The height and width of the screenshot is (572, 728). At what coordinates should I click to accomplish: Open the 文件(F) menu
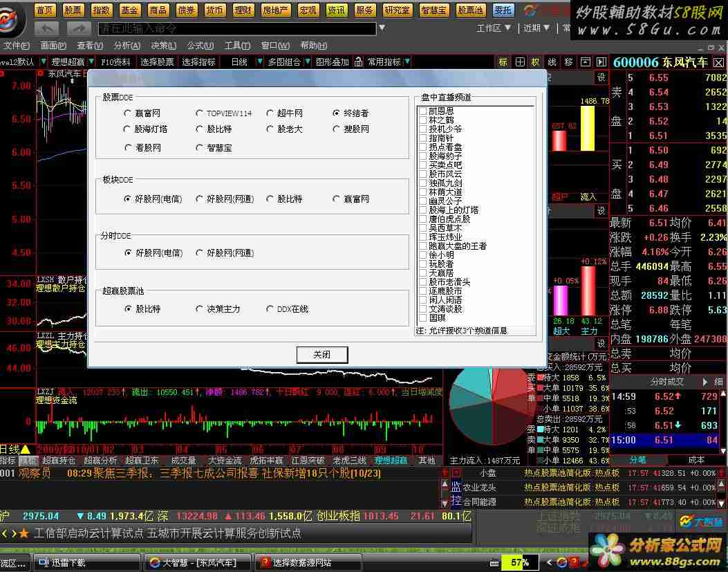point(16,46)
